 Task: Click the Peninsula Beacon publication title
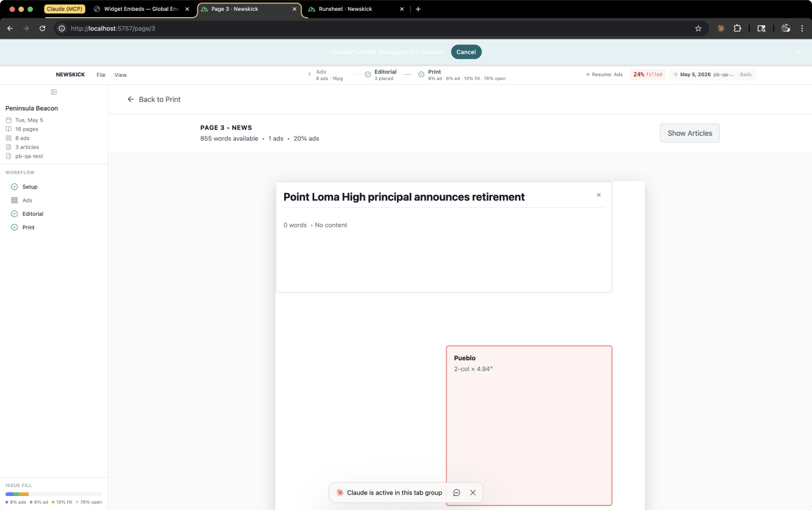(32, 108)
